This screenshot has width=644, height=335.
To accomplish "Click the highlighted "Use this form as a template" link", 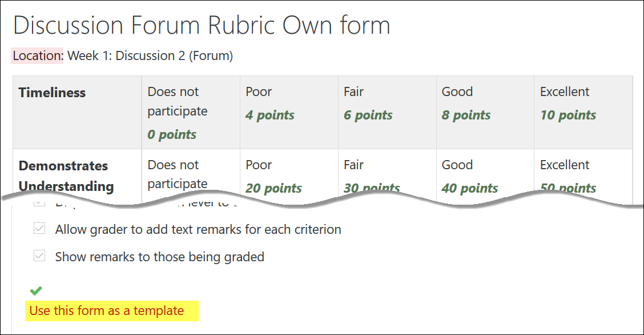I will (111, 310).
